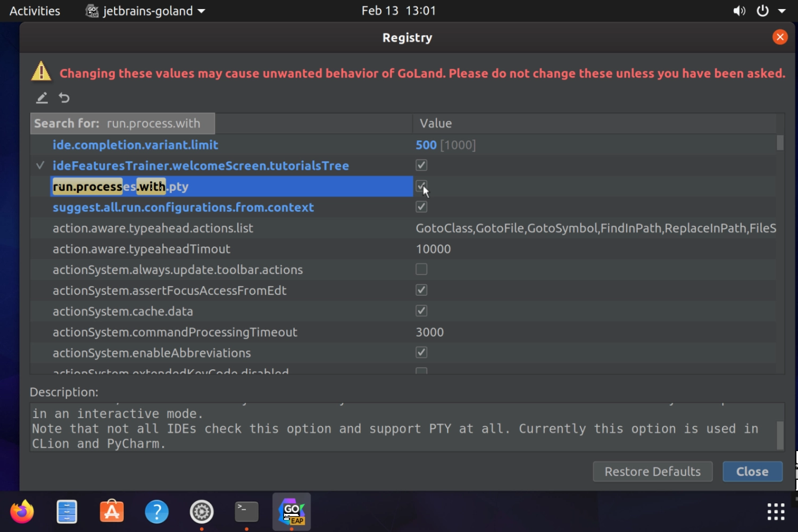Viewport: 798px width, 532px height.
Task: Open the Activities overview
Action: tap(35, 11)
